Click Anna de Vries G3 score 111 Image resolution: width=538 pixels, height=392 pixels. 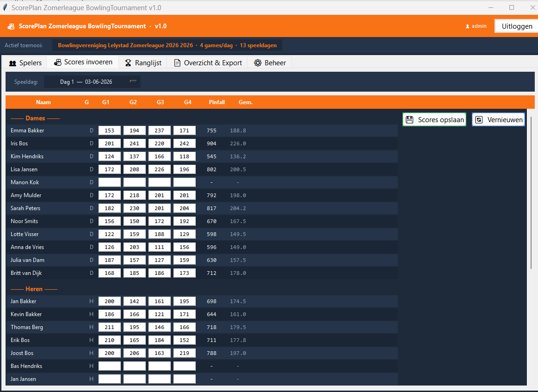tap(160, 247)
